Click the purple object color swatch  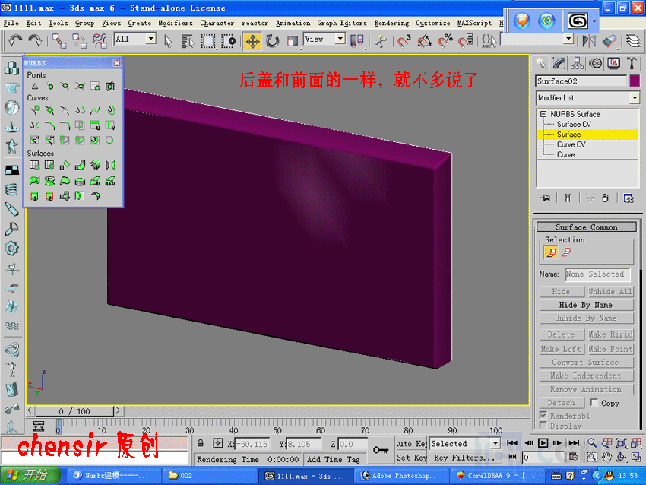635,81
